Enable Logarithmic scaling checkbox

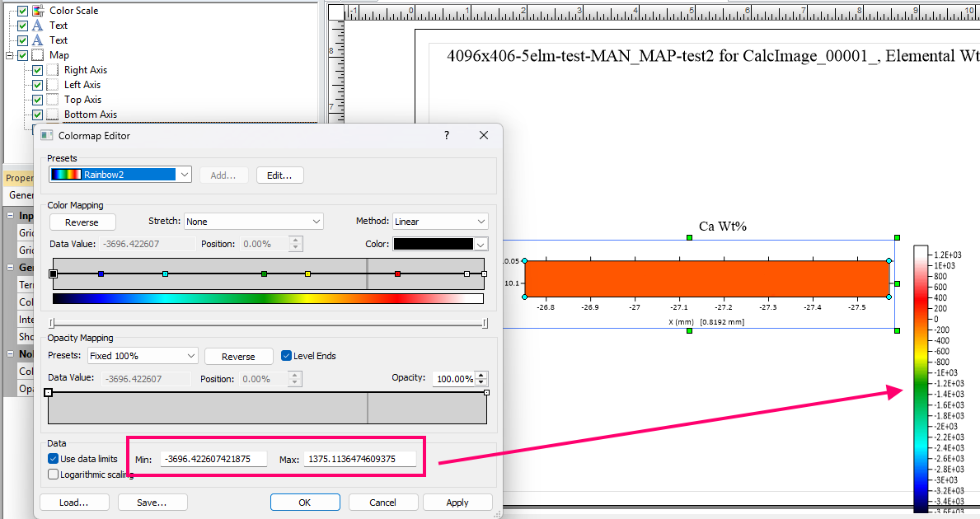pos(54,475)
